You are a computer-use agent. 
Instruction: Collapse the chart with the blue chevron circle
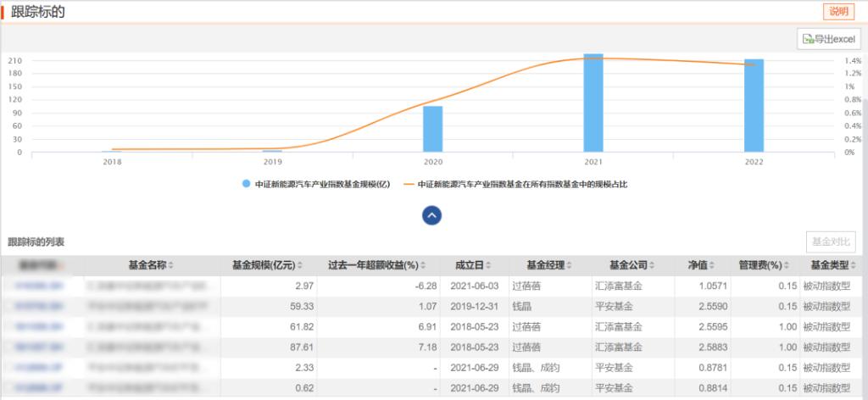tap(432, 215)
